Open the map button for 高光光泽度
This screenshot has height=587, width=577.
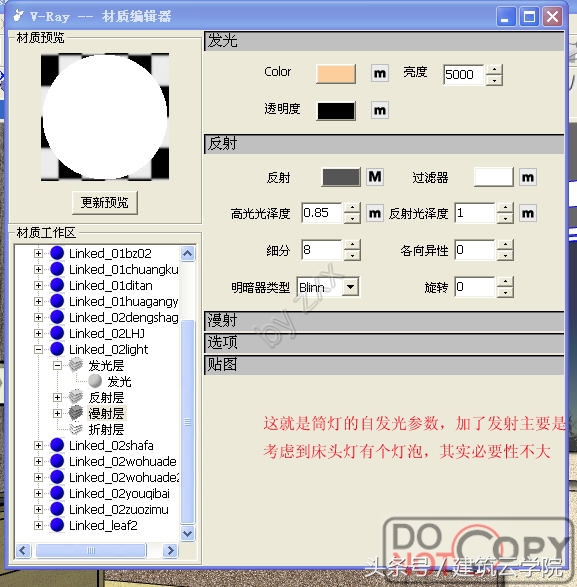click(x=374, y=213)
